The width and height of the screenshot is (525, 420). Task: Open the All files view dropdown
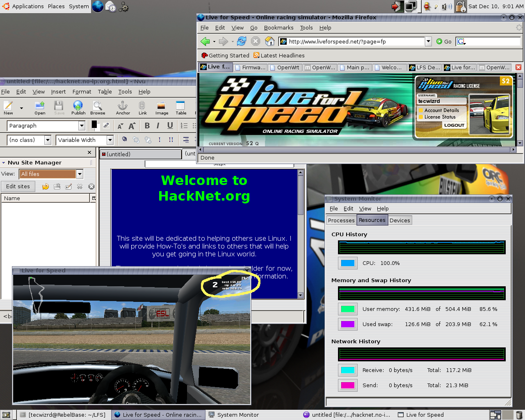pos(80,174)
